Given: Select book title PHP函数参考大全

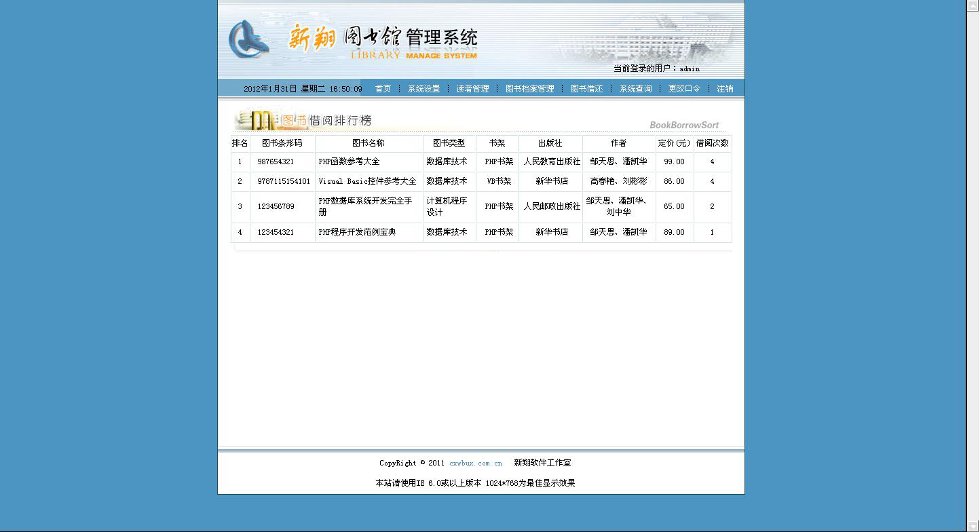Looking at the screenshot, I should pyautogui.click(x=349, y=161).
